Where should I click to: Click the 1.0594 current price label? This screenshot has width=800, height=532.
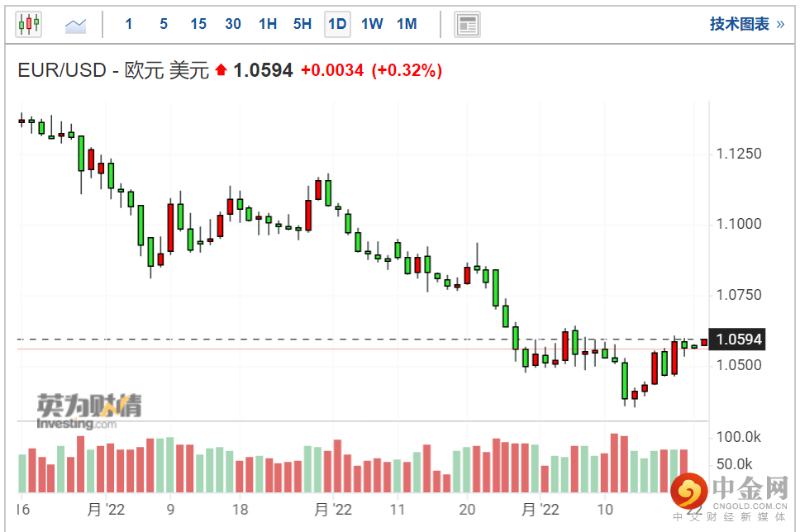[739, 340]
